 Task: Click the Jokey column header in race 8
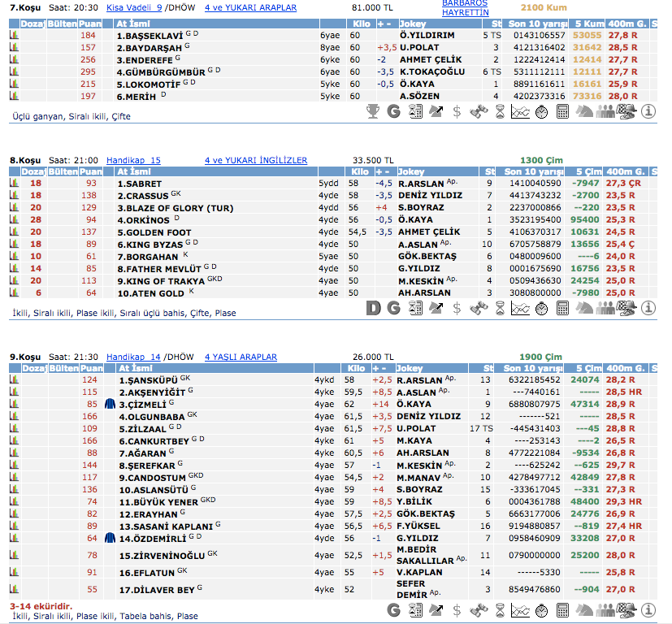tap(413, 172)
